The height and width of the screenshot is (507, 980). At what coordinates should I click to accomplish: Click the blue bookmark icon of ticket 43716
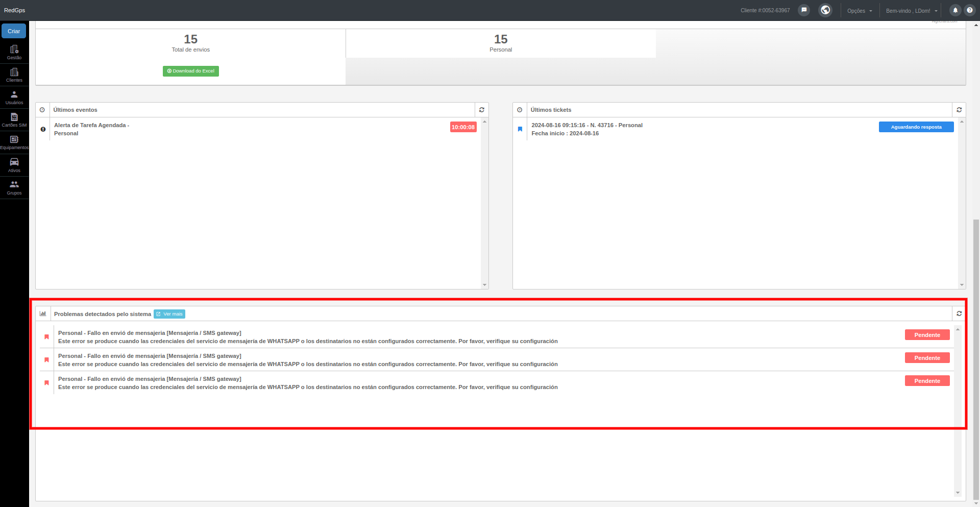point(520,129)
